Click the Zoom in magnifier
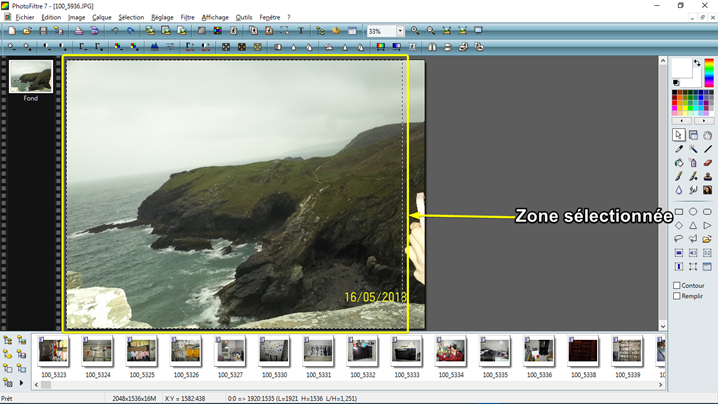 (x=415, y=31)
